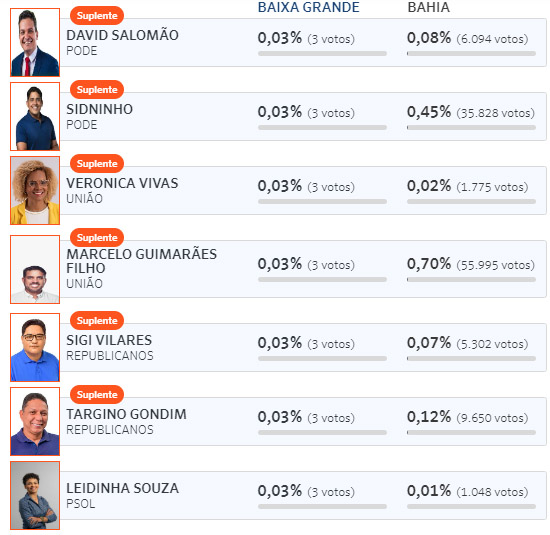Viewport: 550px width, 535px height.
Task: Open Leidinha Souza's candidate photo
Action: (x=35, y=495)
